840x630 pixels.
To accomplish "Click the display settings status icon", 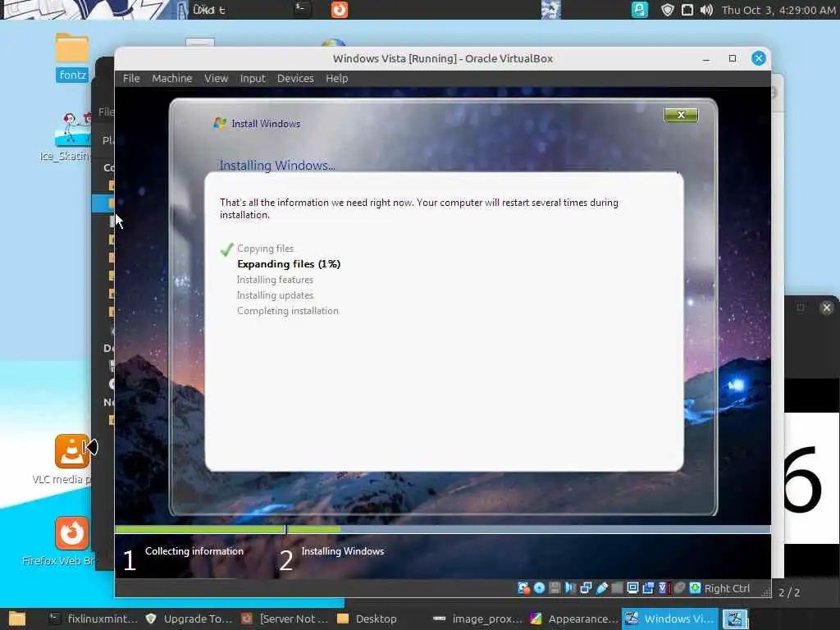I will coord(632,588).
